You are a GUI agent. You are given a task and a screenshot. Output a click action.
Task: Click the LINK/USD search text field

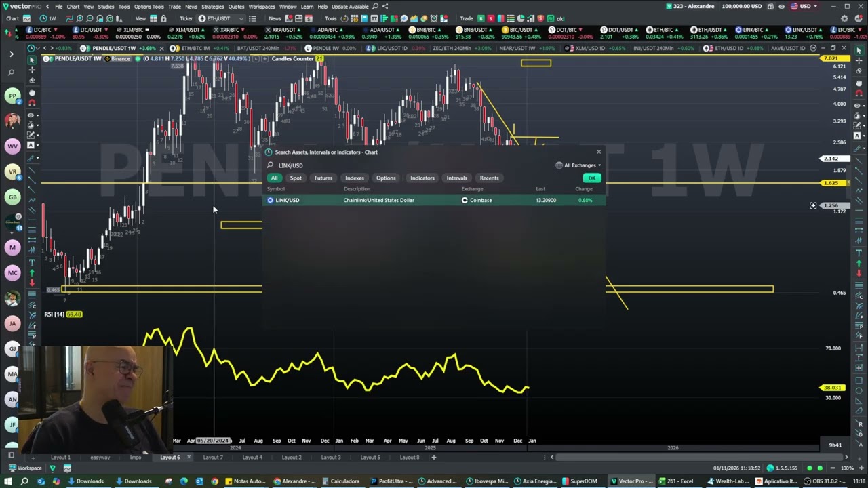coord(407,165)
